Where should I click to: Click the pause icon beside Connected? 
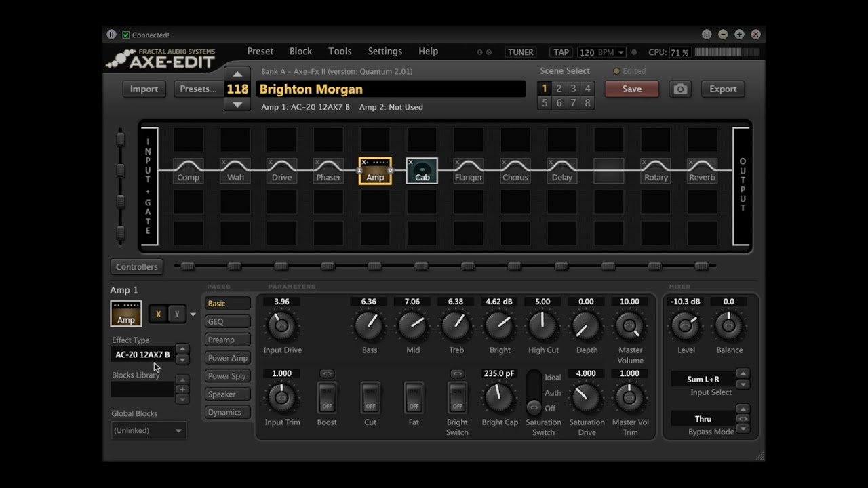(112, 35)
